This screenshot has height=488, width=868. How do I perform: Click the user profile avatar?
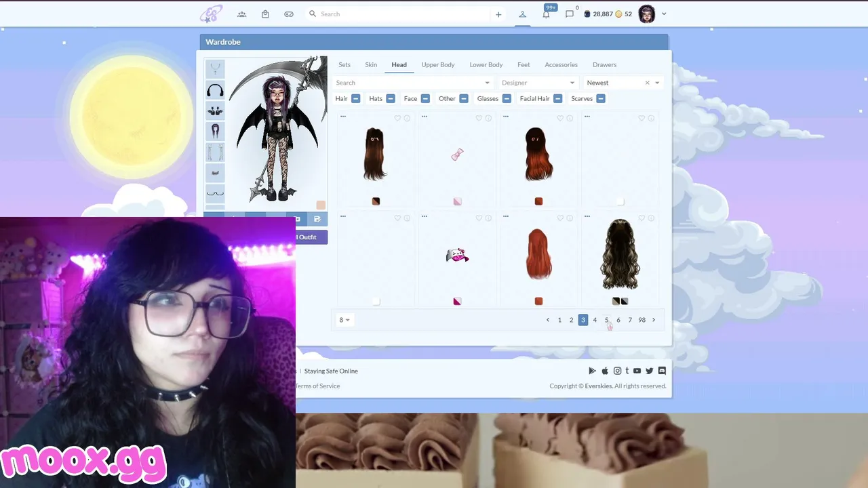[647, 14]
